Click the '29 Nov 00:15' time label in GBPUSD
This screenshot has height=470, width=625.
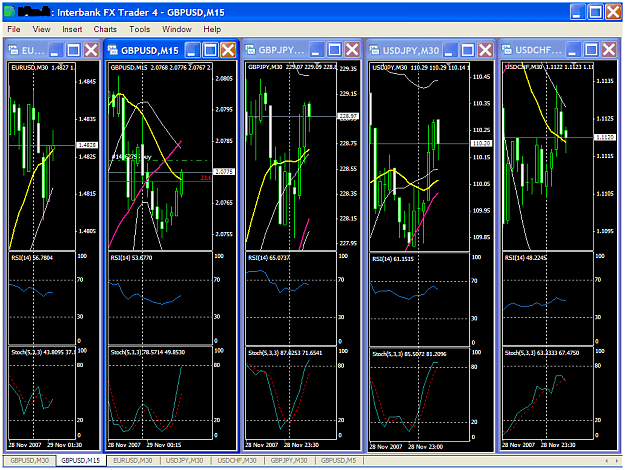pyautogui.click(x=164, y=445)
